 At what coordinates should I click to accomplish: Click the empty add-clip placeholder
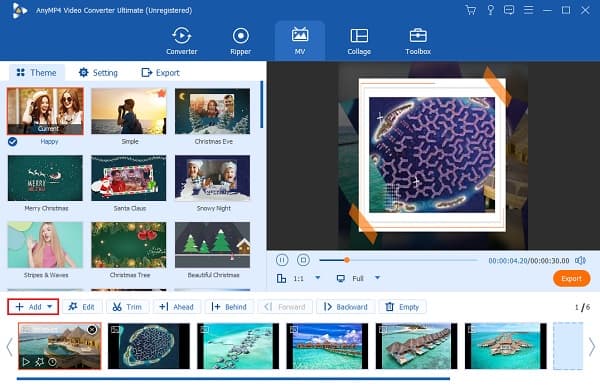click(x=568, y=346)
